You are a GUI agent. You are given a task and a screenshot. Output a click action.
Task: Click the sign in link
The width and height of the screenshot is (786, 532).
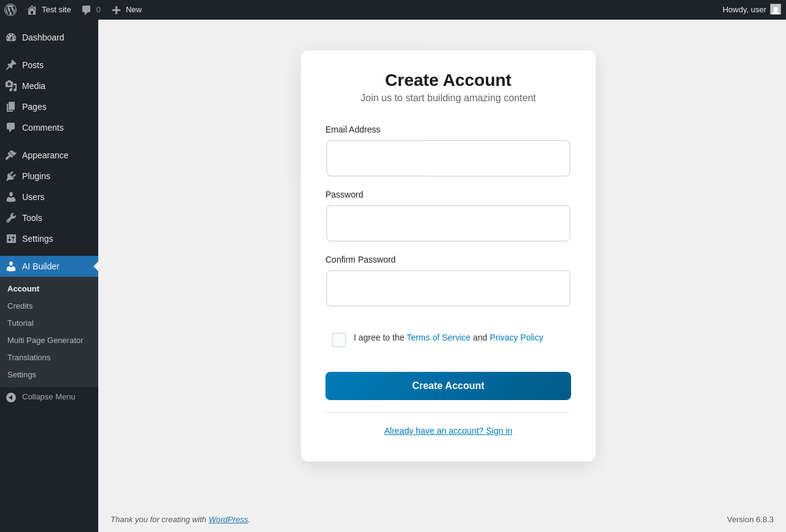[448, 431]
